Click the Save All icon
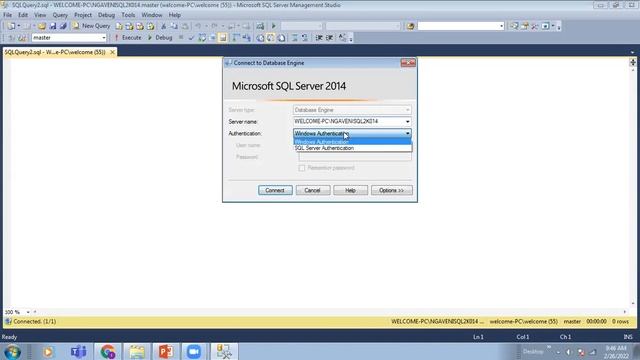 [63, 26]
